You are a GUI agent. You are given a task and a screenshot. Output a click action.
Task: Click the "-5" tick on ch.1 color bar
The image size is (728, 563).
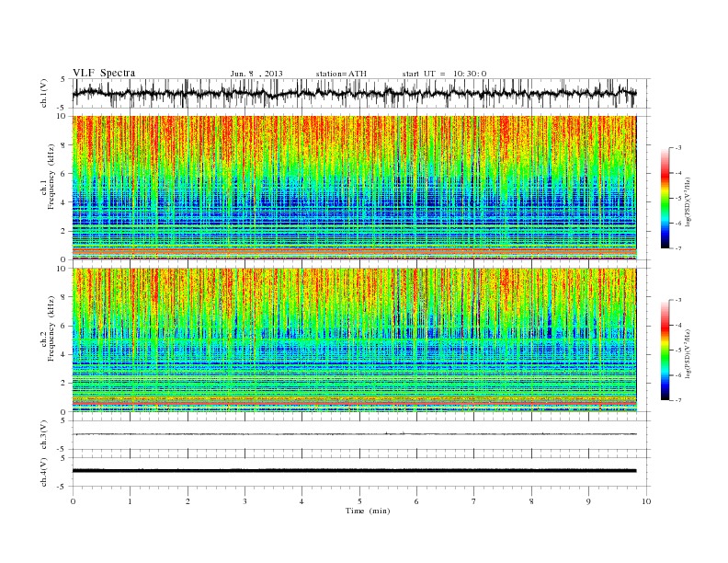coord(677,199)
